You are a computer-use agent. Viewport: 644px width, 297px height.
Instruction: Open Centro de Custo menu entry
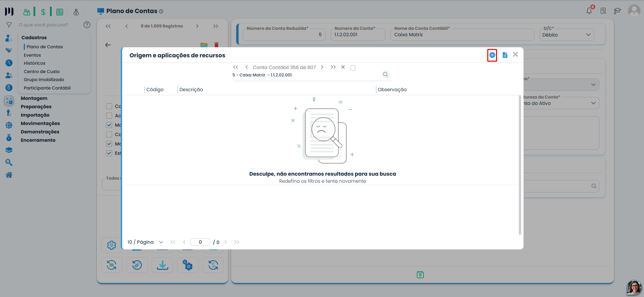42,71
